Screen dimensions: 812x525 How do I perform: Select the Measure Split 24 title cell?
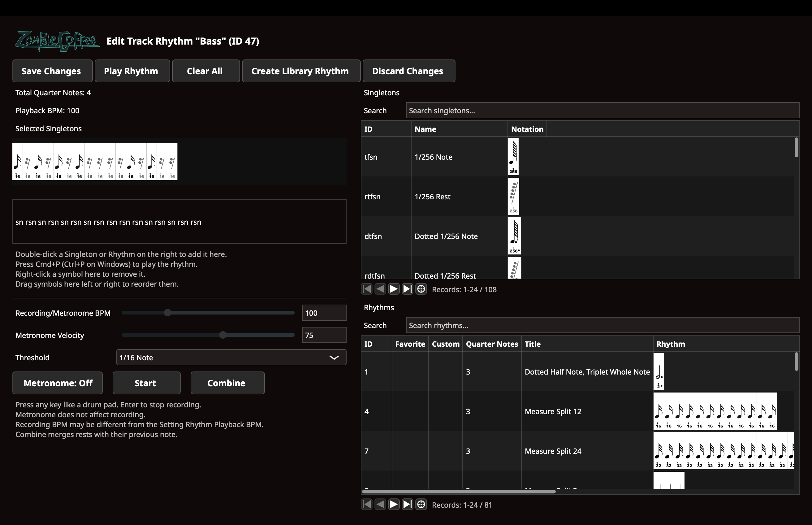coord(587,451)
